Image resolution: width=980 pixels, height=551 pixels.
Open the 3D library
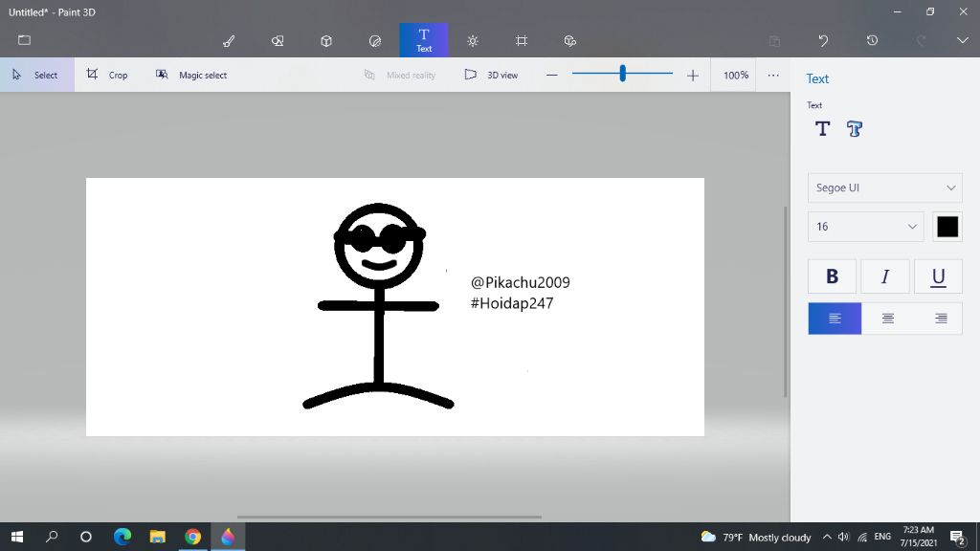coord(569,40)
